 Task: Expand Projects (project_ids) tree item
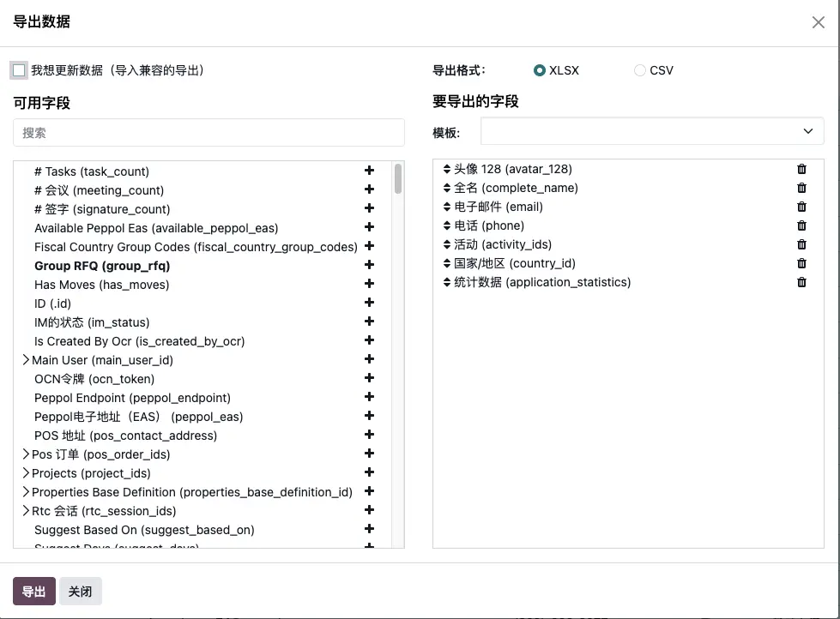[25, 472]
